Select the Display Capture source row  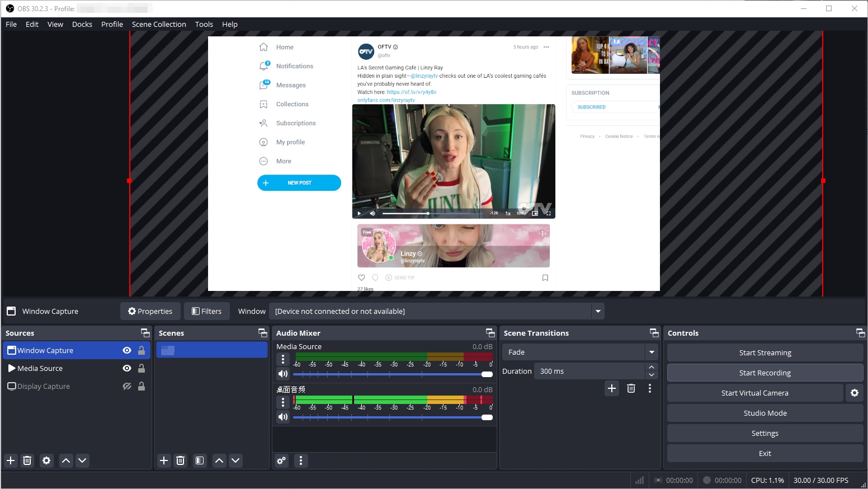pos(77,386)
